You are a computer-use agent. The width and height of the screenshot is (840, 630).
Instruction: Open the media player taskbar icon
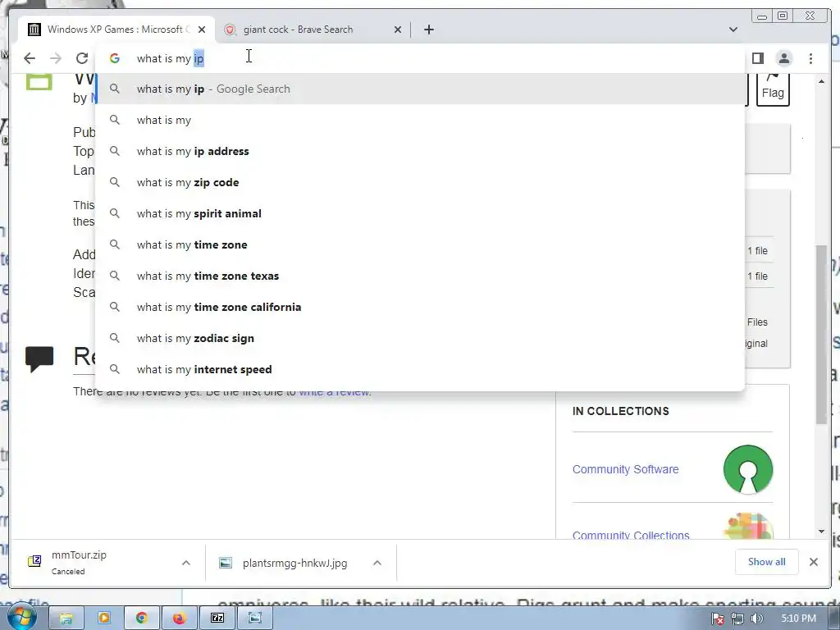tap(103, 619)
